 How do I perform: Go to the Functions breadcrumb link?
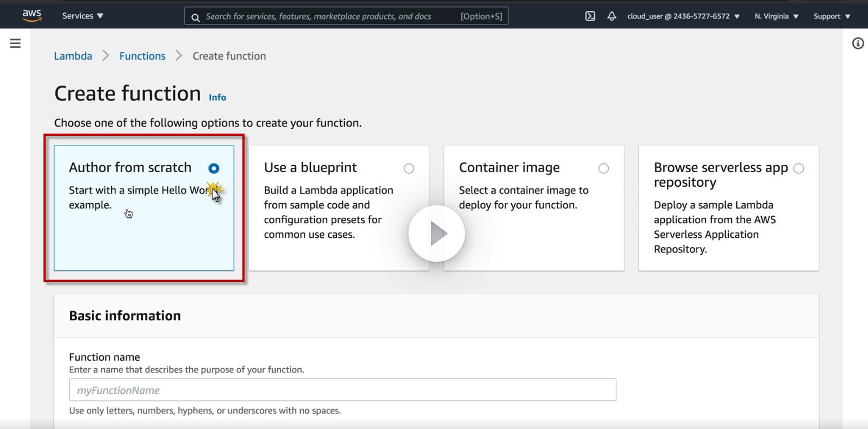tap(142, 56)
